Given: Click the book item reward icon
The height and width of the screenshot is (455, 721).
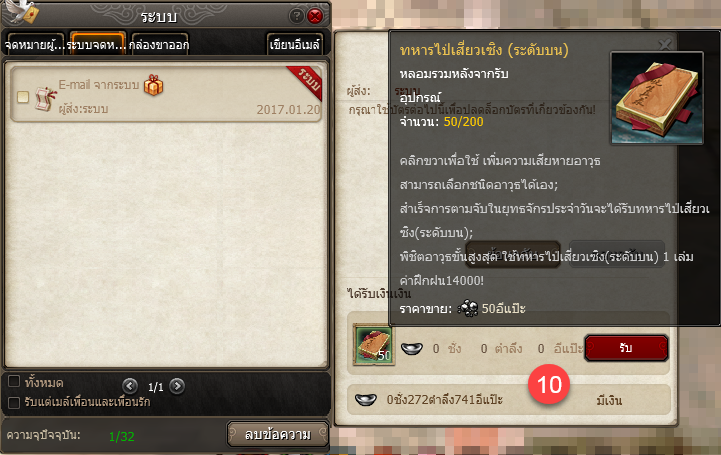Looking at the screenshot, I should point(373,344).
